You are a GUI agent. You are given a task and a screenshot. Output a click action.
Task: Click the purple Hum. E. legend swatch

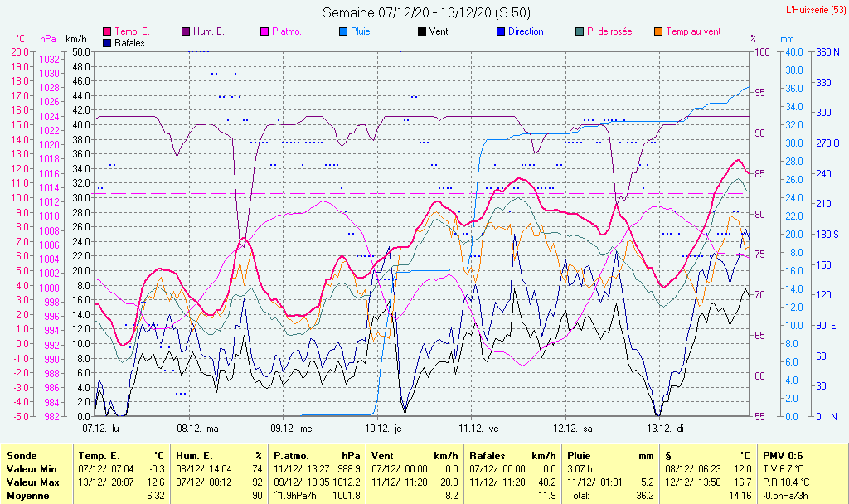(x=186, y=32)
